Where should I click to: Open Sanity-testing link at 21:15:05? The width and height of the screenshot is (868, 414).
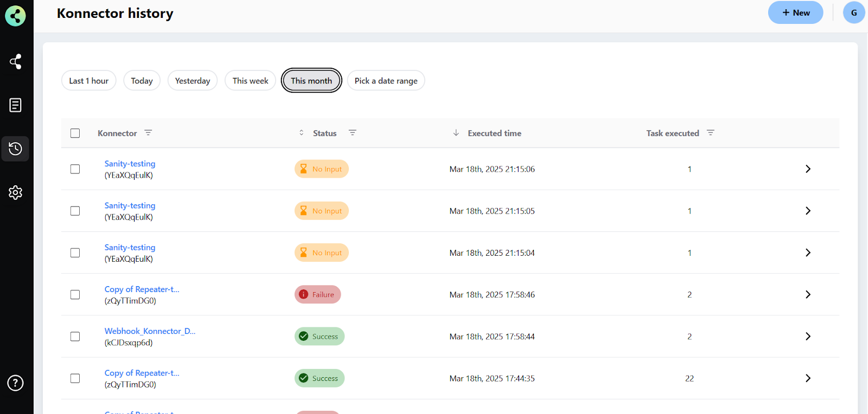(x=130, y=205)
